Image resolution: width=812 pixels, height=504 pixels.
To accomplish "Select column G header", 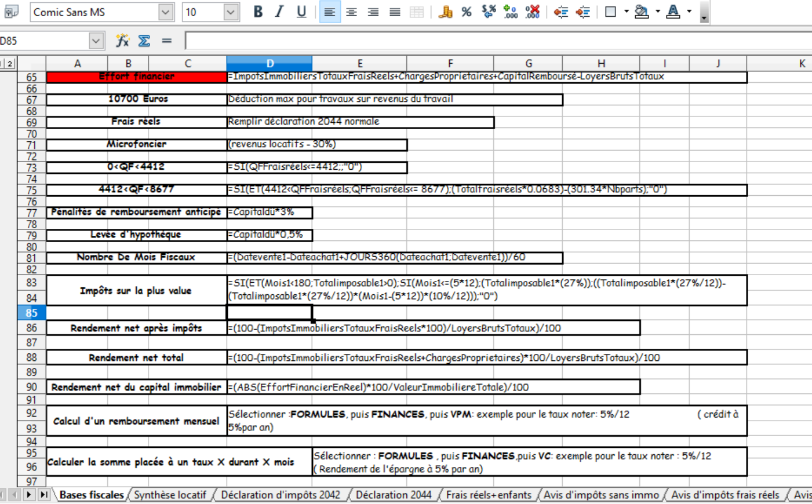I will 528,63.
